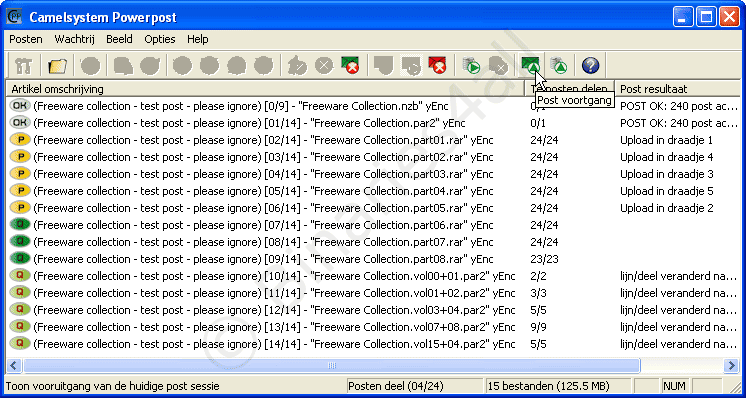This screenshot has width=746, height=398.
Task: Click the Q icon of the vol00+01.par2 row
Action: [x=20, y=276]
